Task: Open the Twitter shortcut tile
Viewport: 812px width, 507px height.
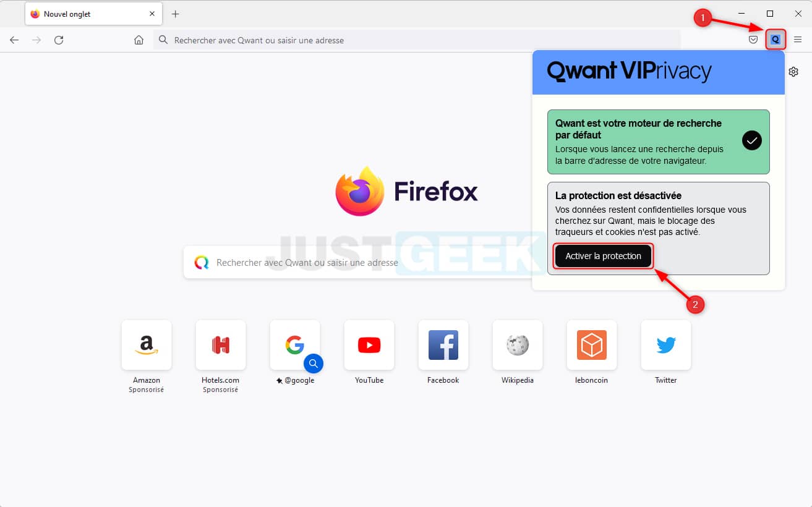Action: click(x=666, y=352)
